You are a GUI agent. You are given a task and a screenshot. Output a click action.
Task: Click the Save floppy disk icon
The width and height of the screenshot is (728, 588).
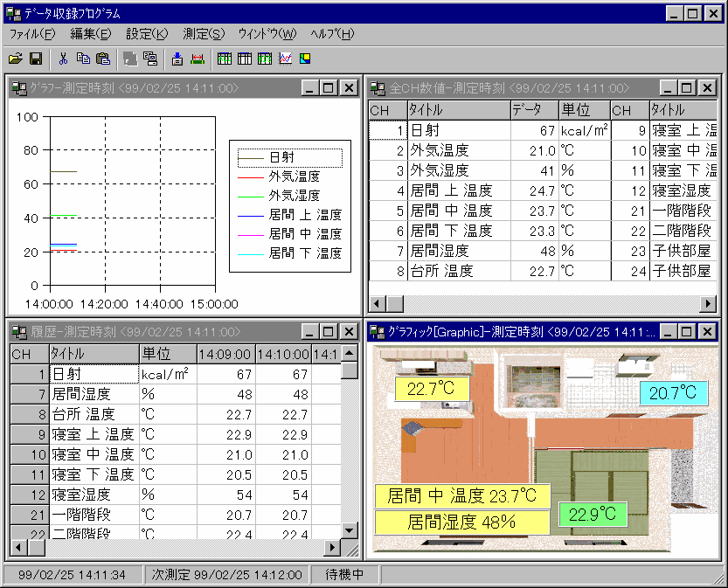(x=36, y=59)
